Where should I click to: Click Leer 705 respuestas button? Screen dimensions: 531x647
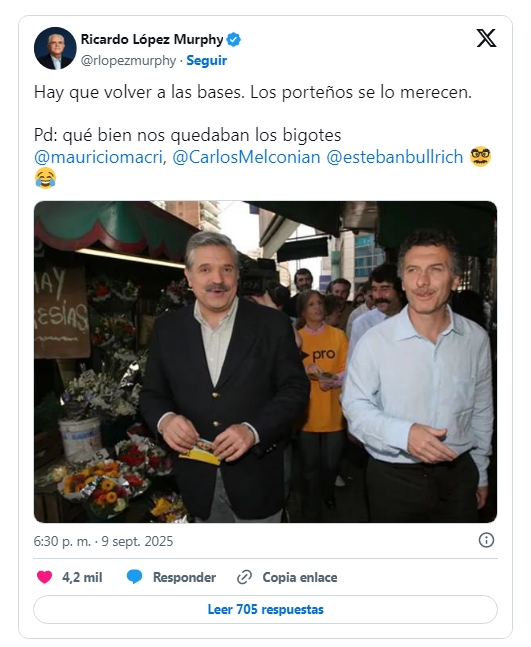(x=265, y=609)
